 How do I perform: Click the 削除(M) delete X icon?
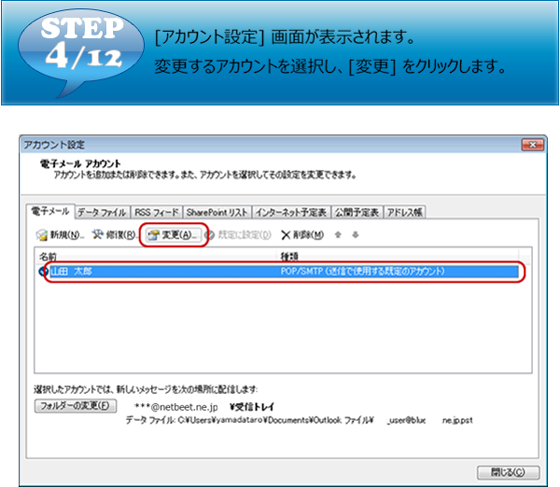click(x=285, y=235)
